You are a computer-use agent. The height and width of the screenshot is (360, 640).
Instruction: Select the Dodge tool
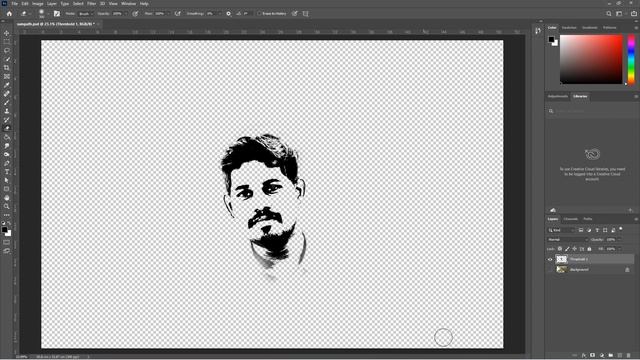(7, 154)
